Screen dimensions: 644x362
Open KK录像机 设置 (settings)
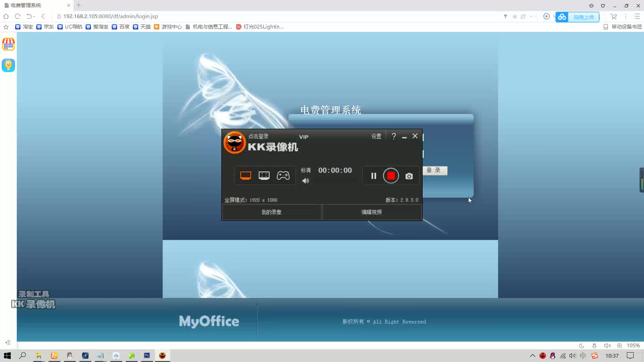click(376, 136)
